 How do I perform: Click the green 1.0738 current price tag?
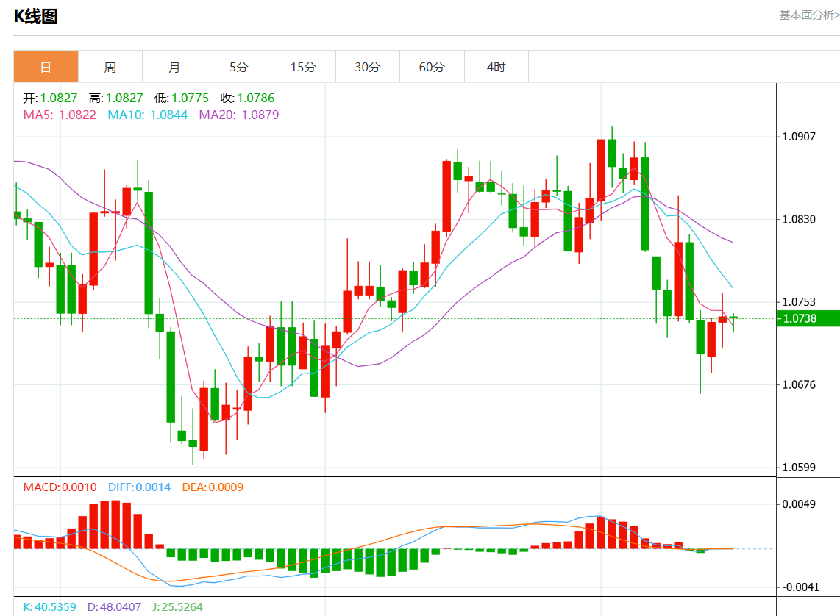click(808, 318)
